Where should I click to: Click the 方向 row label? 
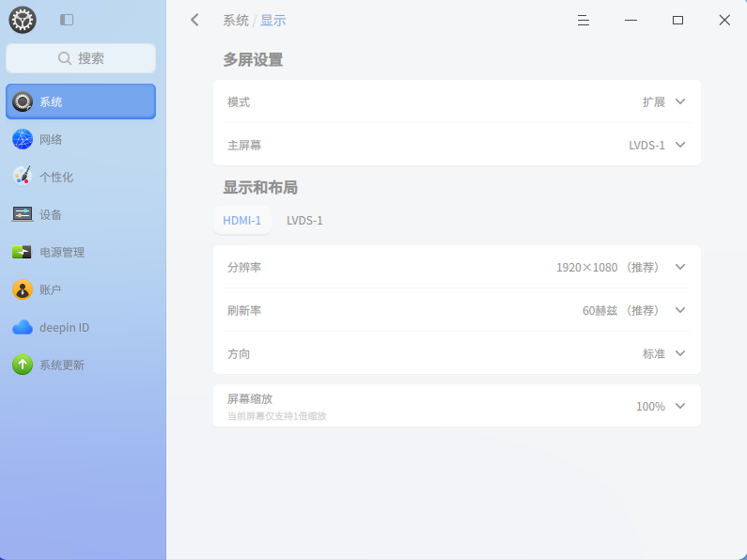(x=239, y=354)
